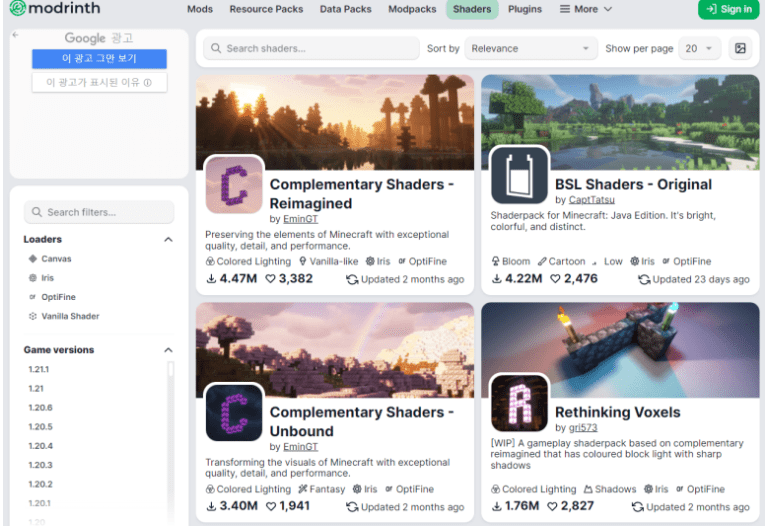Click the Complementary Shaders Reimagined project icon
The width and height of the screenshot is (771, 530).
[x=234, y=185]
